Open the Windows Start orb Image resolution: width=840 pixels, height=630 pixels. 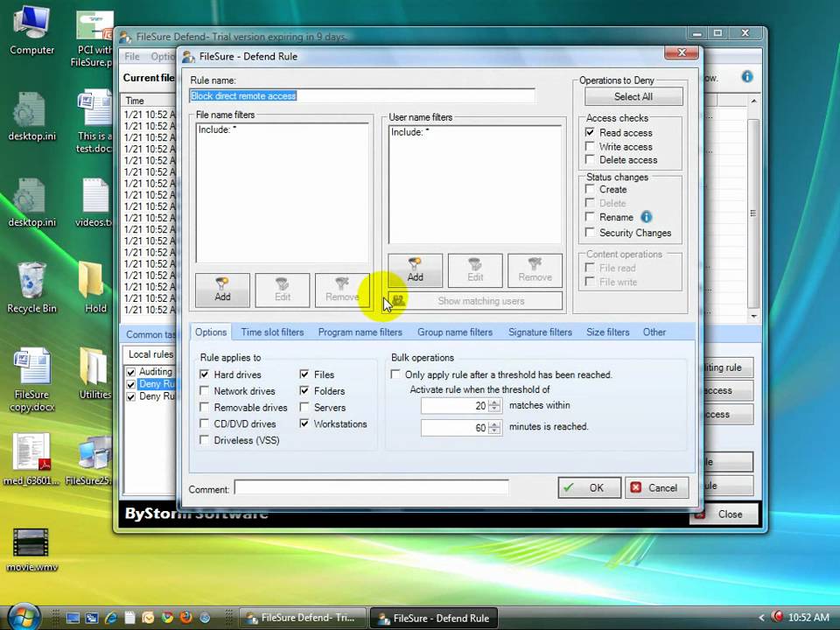tap(24, 617)
